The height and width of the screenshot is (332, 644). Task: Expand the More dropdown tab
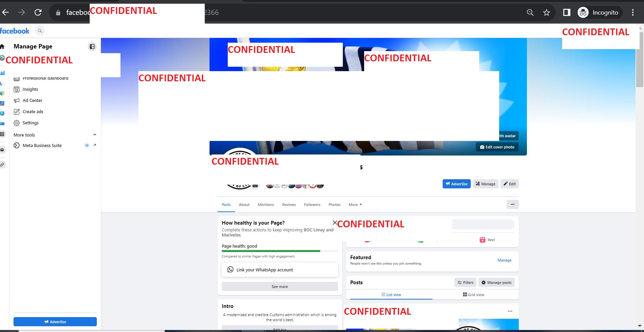tap(355, 205)
